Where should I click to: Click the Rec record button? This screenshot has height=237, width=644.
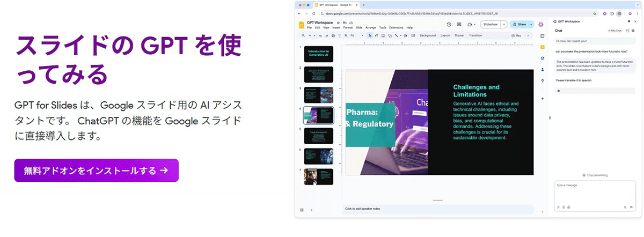pyautogui.click(x=516, y=35)
